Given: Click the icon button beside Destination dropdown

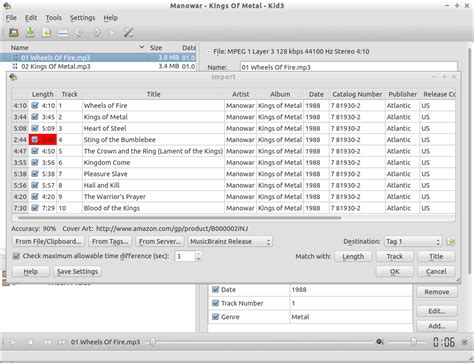Looking at the screenshot, I should click(x=451, y=241).
